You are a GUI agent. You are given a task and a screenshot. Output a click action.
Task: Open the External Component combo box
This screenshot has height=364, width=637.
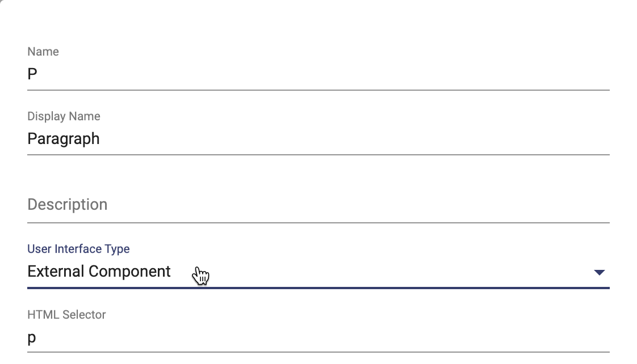(x=318, y=272)
